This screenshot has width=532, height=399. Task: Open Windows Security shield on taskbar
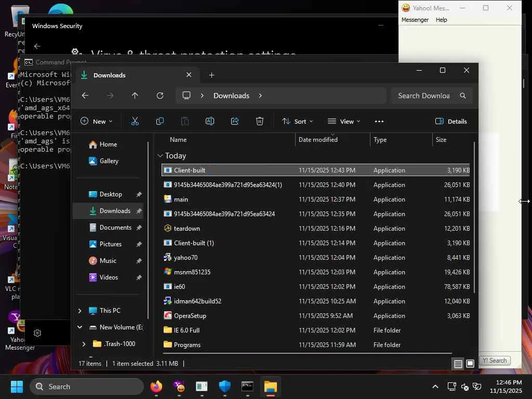224,387
